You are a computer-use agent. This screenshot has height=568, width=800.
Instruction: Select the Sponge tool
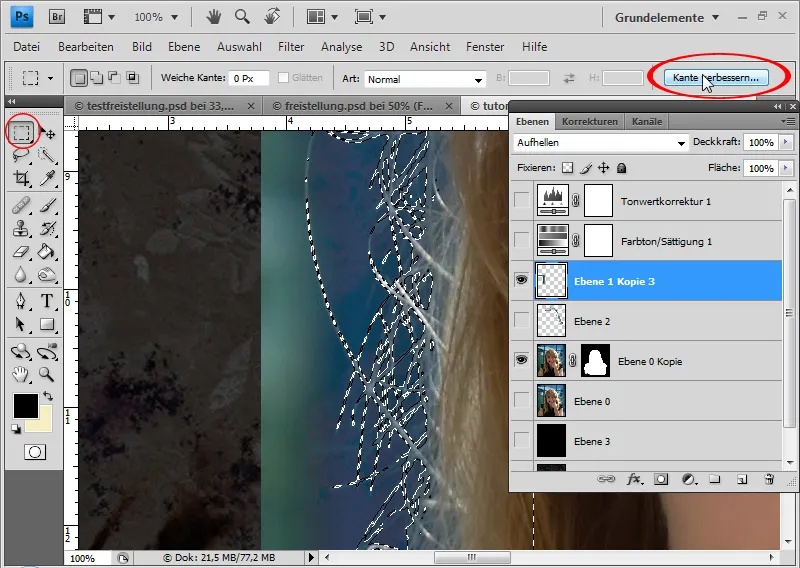(47, 274)
